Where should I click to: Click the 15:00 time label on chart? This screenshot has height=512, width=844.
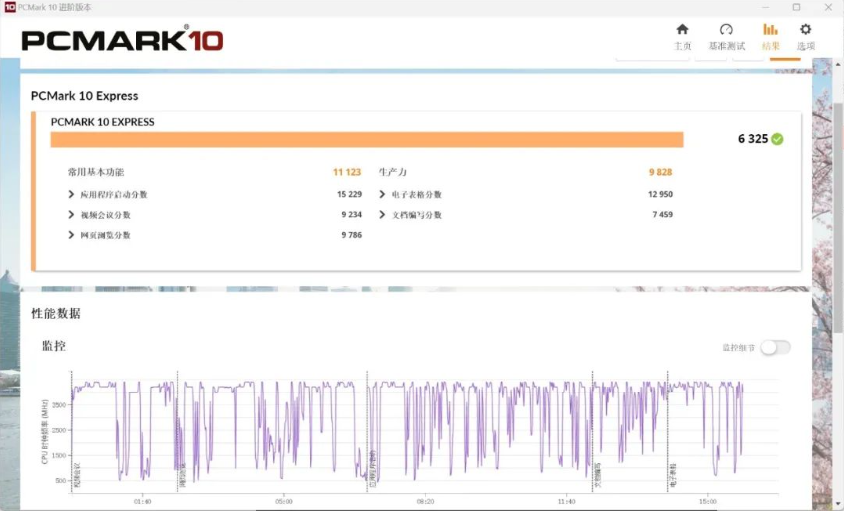tap(708, 502)
